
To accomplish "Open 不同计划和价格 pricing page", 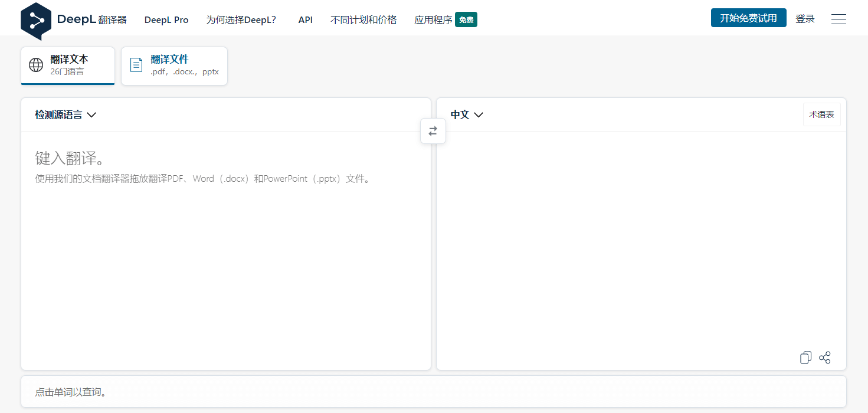I will (x=363, y=19).
